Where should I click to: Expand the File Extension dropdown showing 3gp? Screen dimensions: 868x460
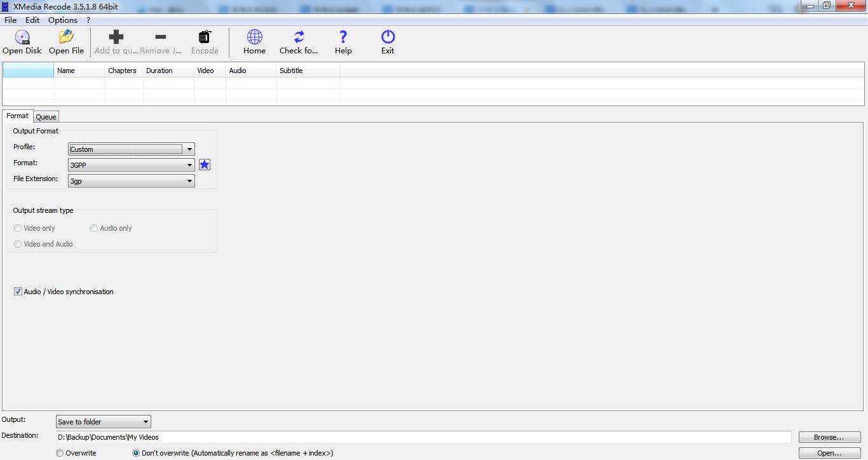click(132, 180)
